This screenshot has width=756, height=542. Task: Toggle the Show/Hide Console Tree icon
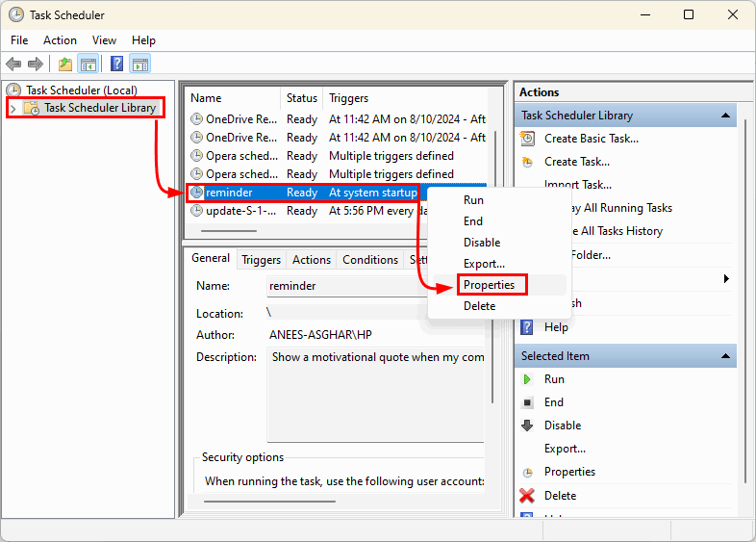coord(88,65)
